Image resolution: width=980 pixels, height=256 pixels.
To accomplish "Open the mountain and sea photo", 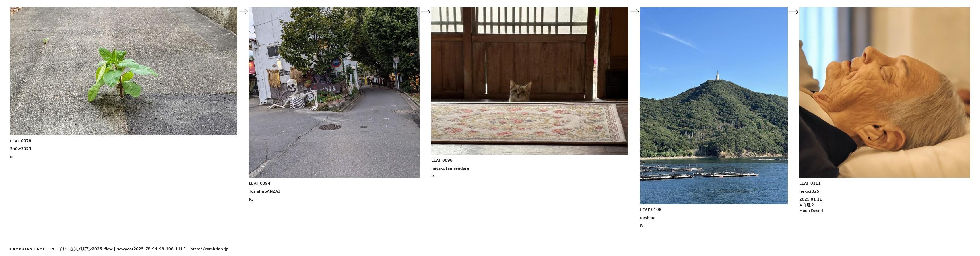I will point(714,106).
